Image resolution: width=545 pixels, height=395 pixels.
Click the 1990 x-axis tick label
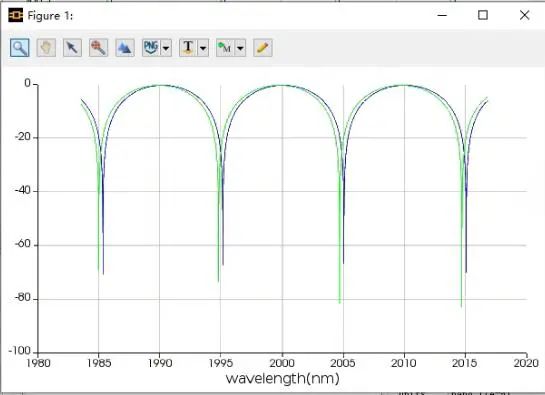160,363
